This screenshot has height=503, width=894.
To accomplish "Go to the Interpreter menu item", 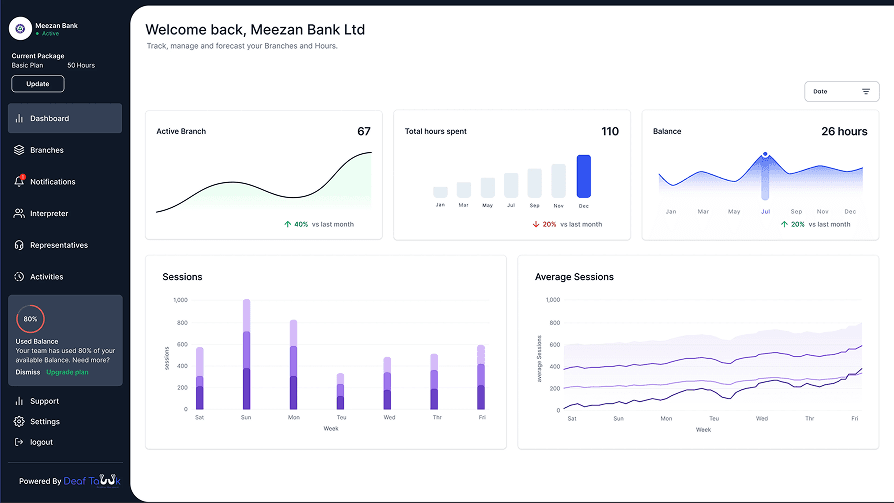I will pos(49,214).
